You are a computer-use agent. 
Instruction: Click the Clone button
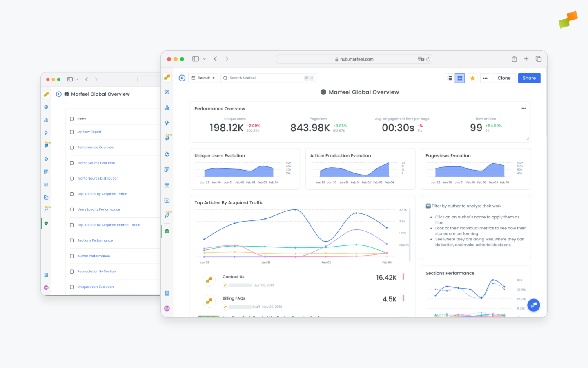tap(504, 78)
